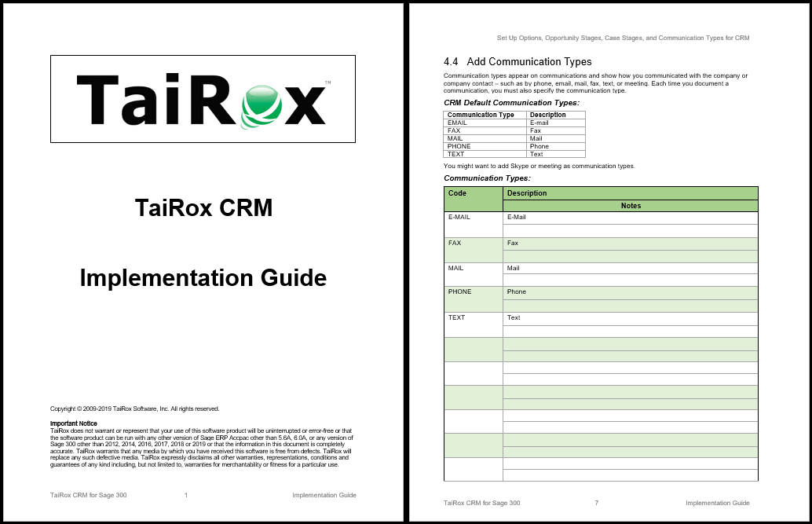Click the "Implementation Guide" title on the cover page
The height and width of the screenshot is (524, 812).
203,277
